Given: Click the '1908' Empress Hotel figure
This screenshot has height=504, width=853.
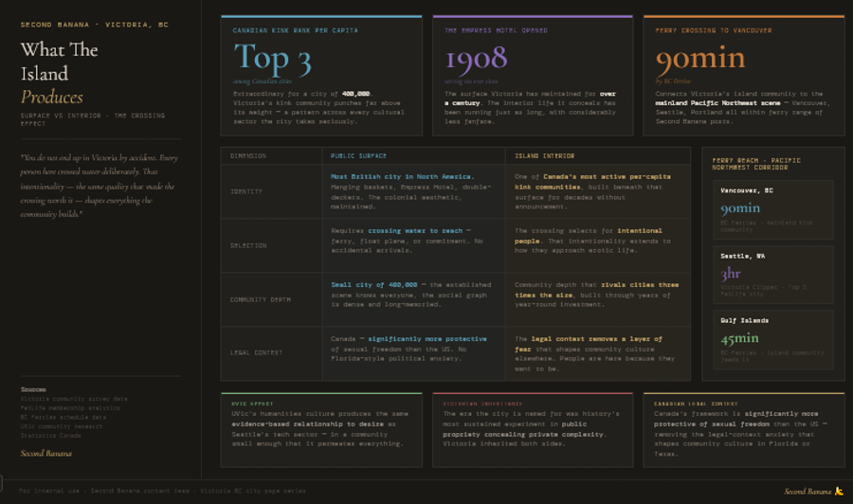Looking at the screenshot, I should 476,59.
